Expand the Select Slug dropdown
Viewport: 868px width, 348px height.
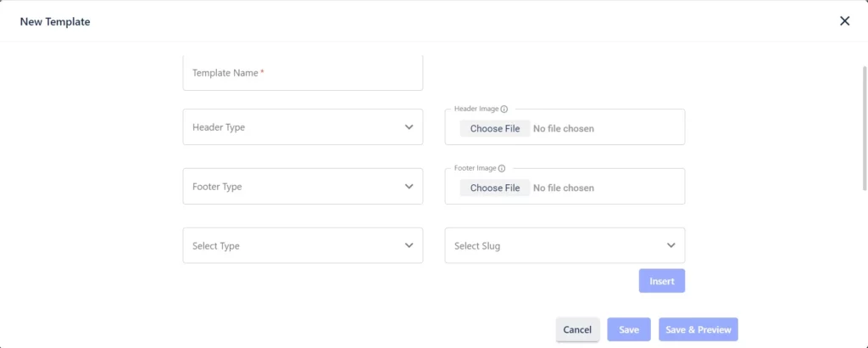click(x=565, y=245)
